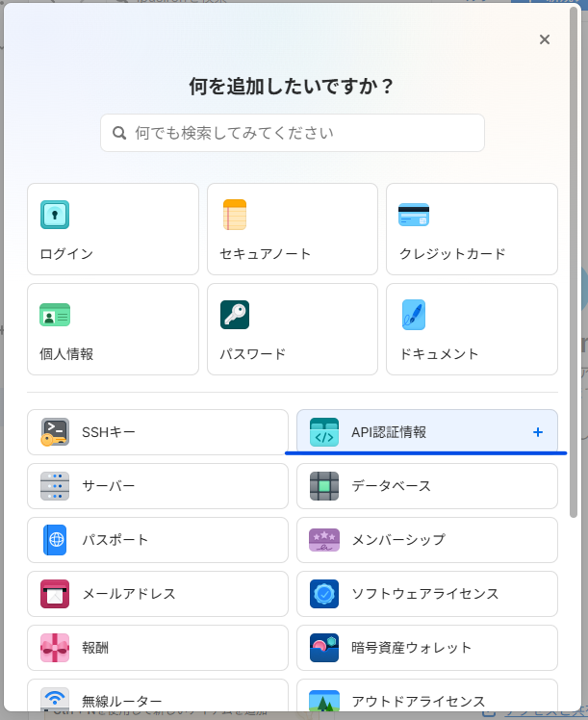Select the Crypto Wallet (暗号資産ウォレット) icon
Image resolution: width=588 pixels, height=720 pixels.
[324, 648]
